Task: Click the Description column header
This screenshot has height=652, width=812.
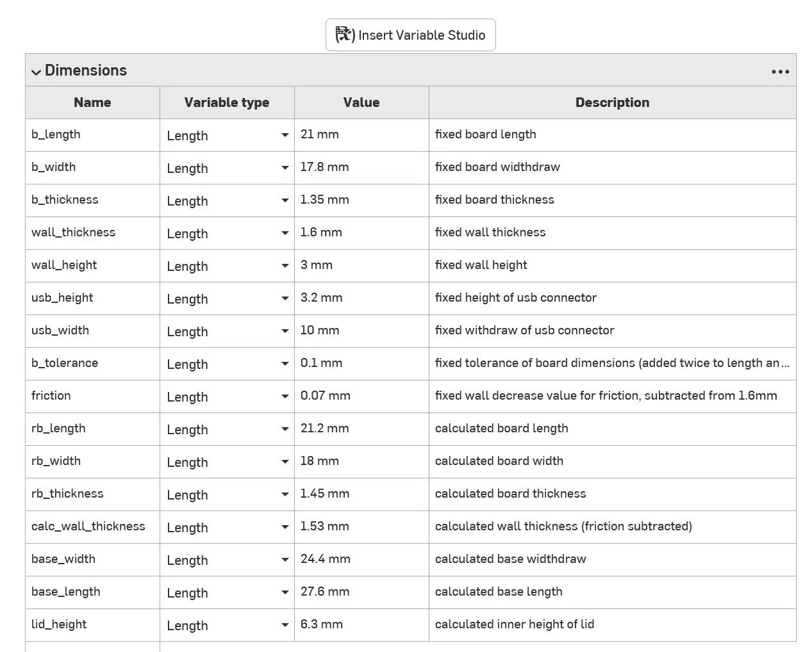Action: tap(612, 102)
